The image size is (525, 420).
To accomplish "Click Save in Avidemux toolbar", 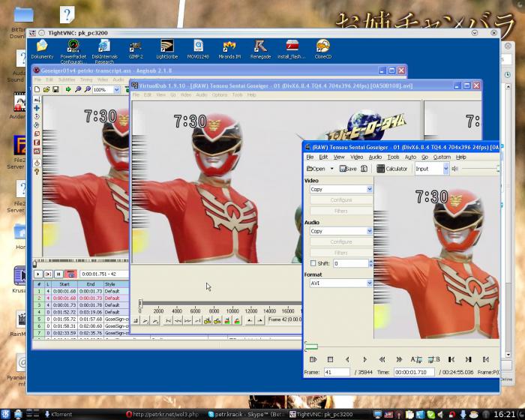I will tap(348, 169).
